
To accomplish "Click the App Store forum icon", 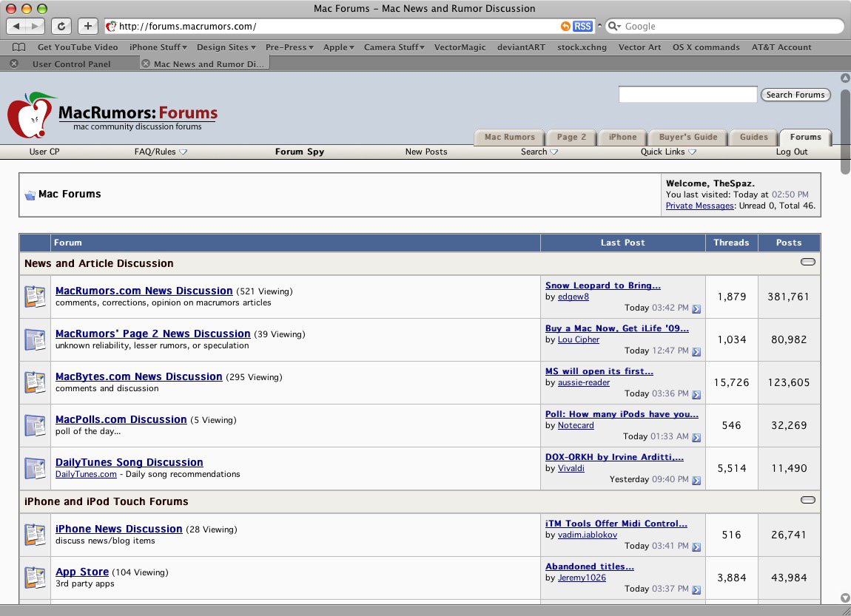I will pos(36,578).
